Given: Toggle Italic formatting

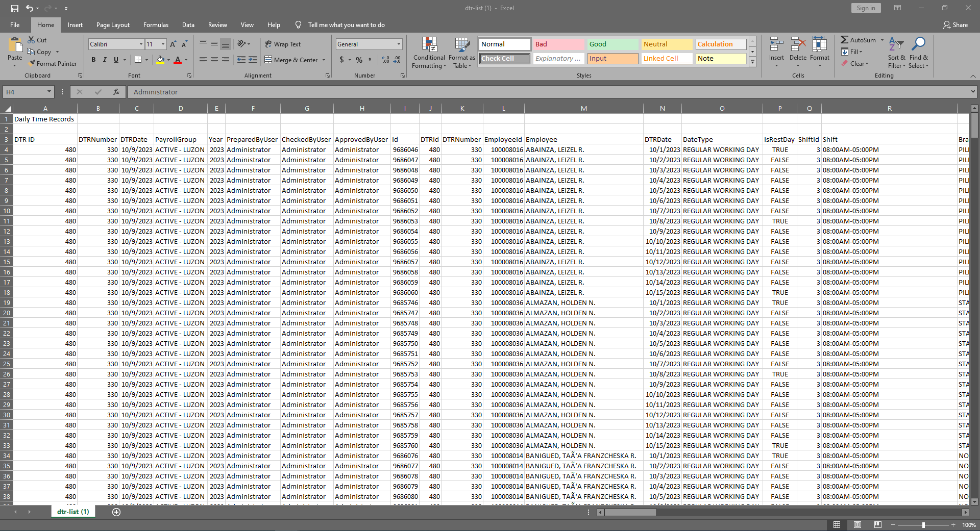Looking at the screenshot, I should 105,60.
